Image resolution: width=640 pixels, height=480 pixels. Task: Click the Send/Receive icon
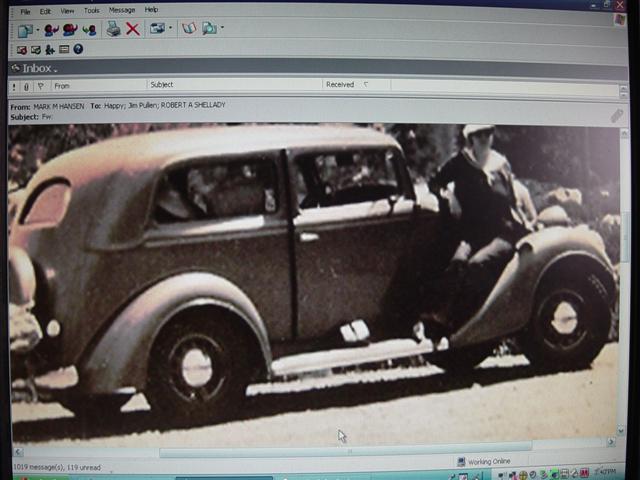157,29
